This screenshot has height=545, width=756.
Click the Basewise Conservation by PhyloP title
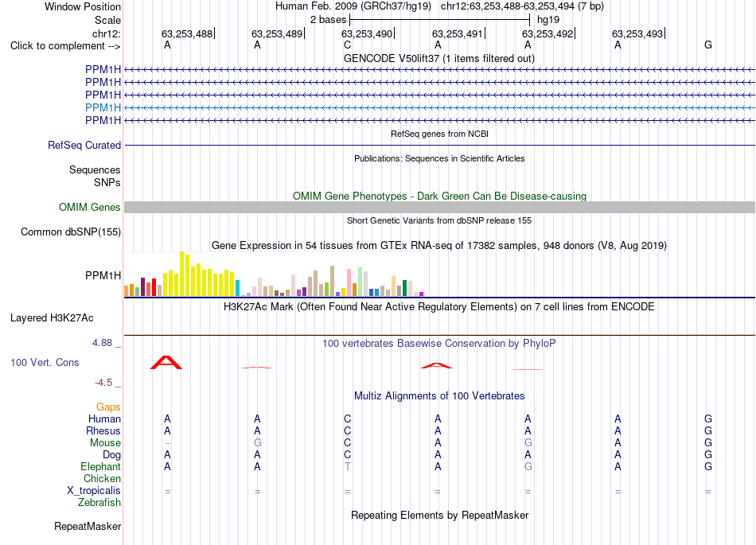point(439,344)
